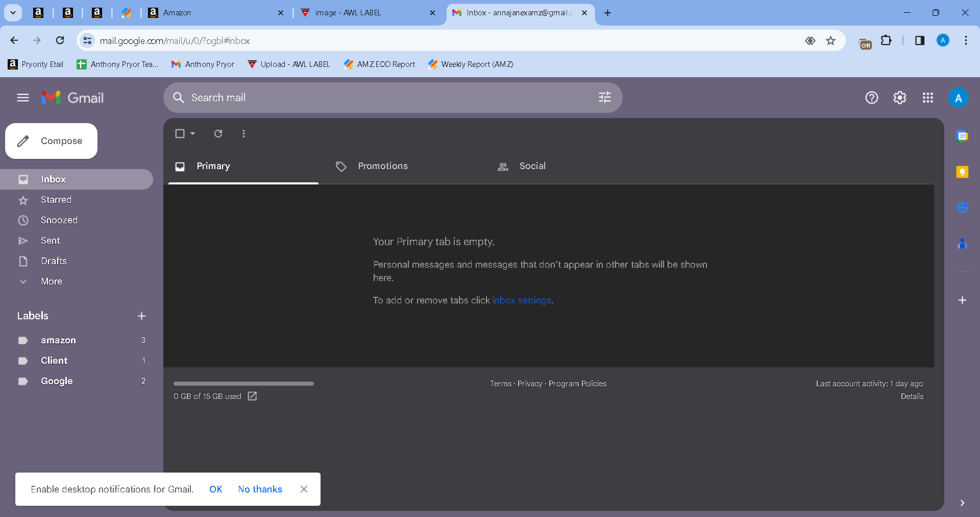Bookmark this page with the star

(830, 40)
